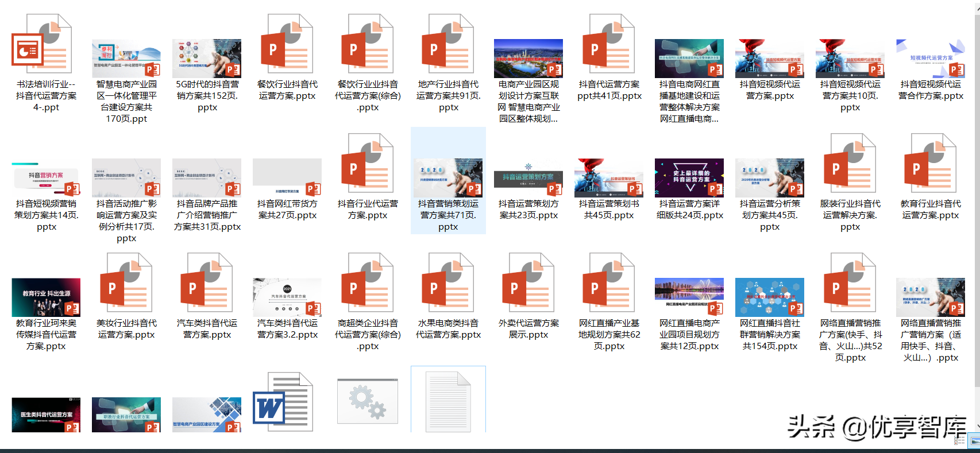Click 抖音运营策划方案共23页.pptx thumbnail
Viewport: 980px width, 453px height.
click(x=528, y=178)
